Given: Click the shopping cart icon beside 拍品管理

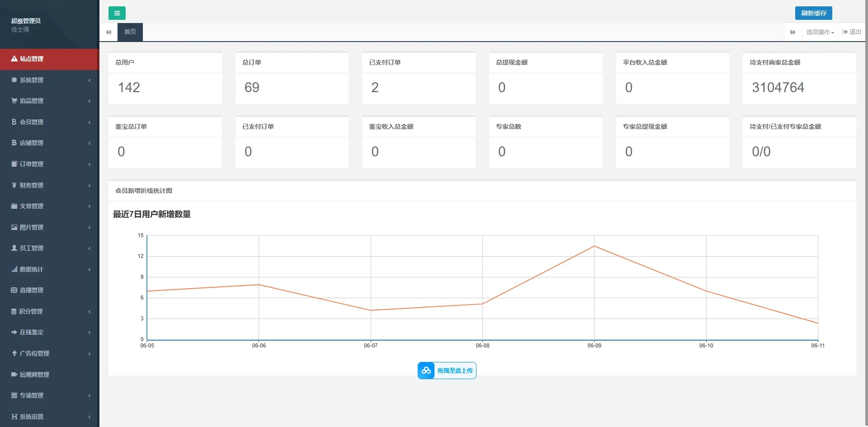Looking at the screenshot, I should (x=14, y=101).
